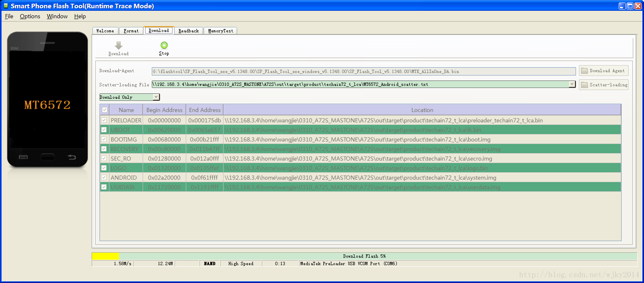This screenshot has width=644, height=283.
Task: Click the High Speed status entry
Action: pos(241,263)
